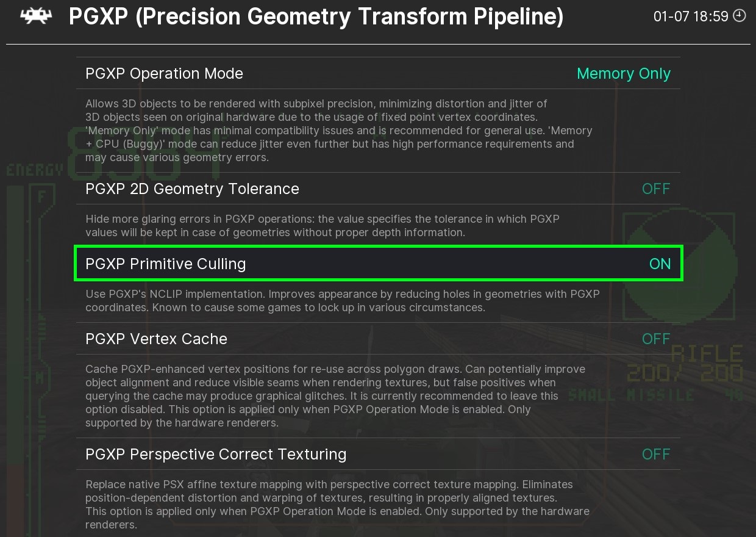Highlight the PGXP Primitive Culling label
The width and height of the screenshot is (756, 537).
(x=166, y=264)
